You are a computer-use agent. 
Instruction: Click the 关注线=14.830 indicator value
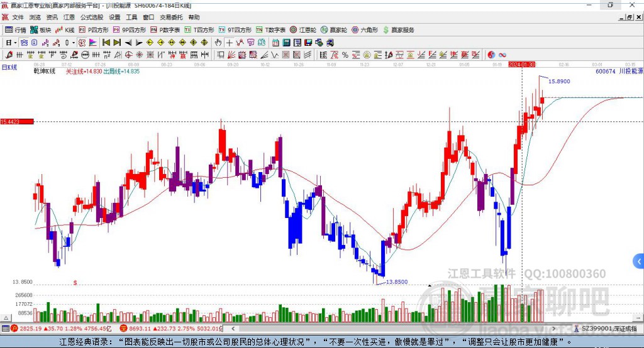click(84, 71)
